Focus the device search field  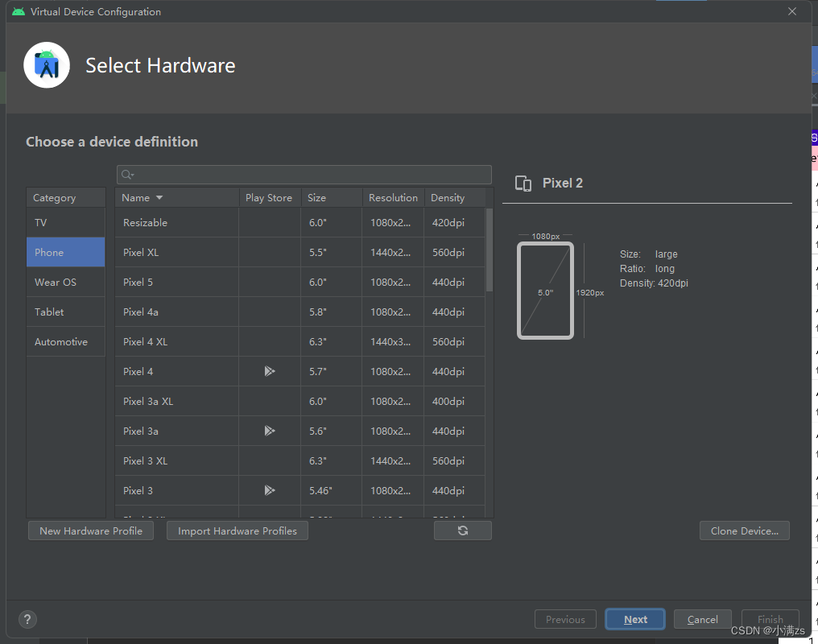click(310, 175)
